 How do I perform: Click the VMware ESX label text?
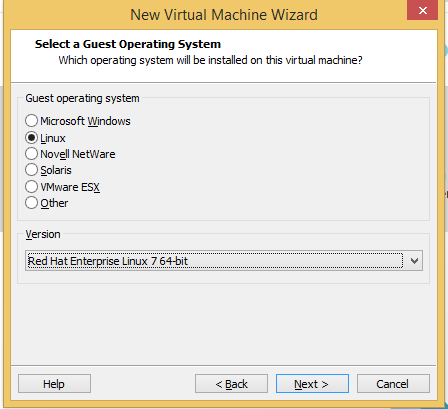(x=70, y=187)
